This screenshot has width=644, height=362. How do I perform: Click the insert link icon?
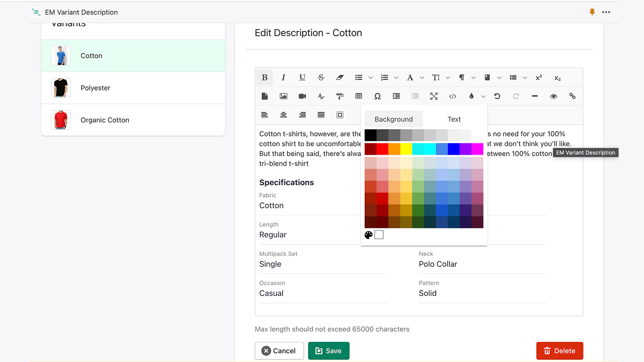[x=572, y=96]
